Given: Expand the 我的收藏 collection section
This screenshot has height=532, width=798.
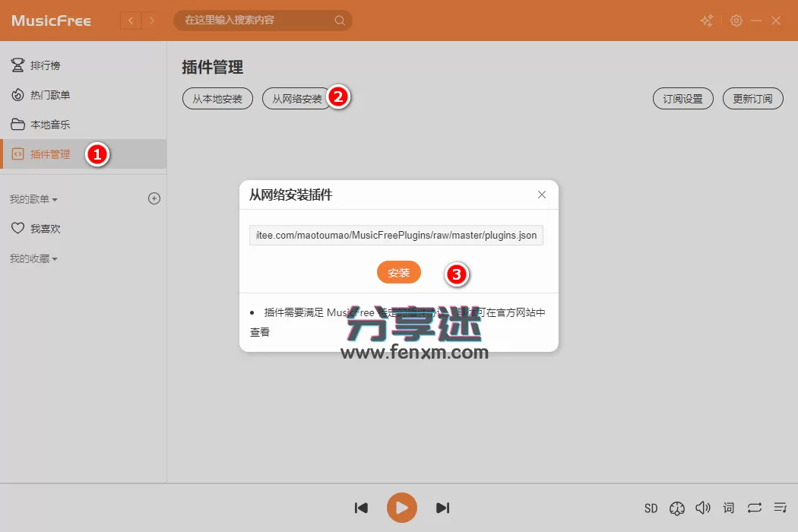Looking at the screenshot, I should pyautogui.click(x=30, y=258).
